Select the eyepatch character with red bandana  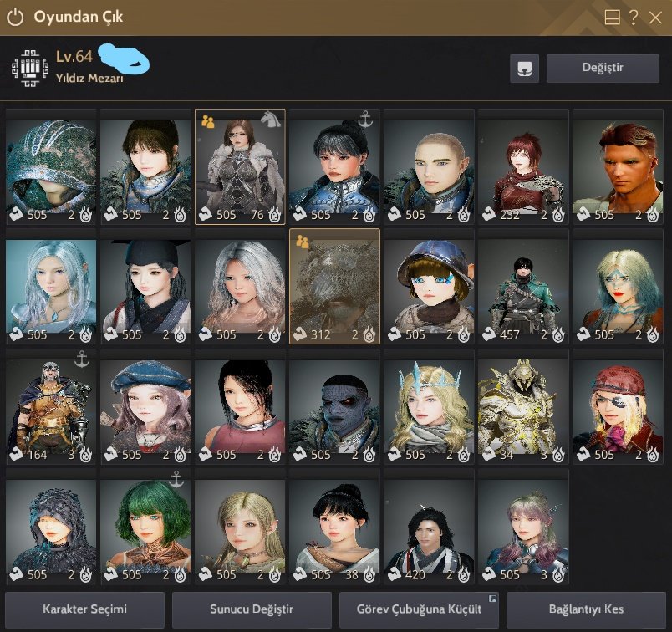click(x=618, y=406)
